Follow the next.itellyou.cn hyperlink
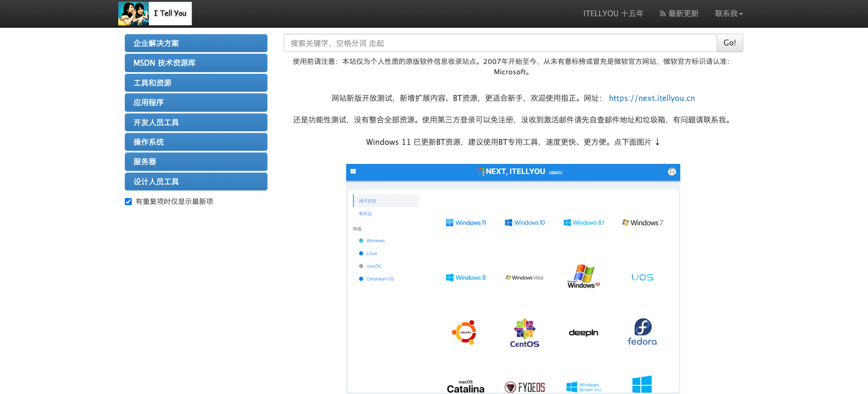 coord(652,98)
